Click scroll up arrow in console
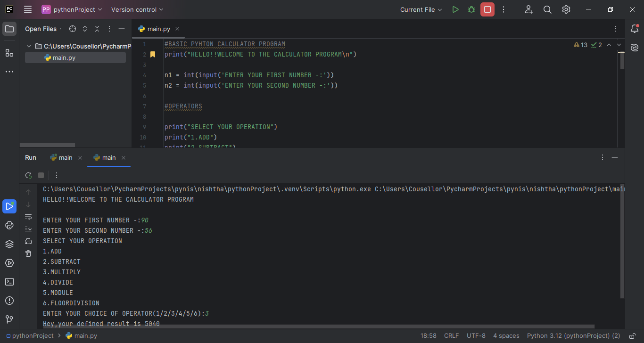The image size is (644, 343). (28, 192)
